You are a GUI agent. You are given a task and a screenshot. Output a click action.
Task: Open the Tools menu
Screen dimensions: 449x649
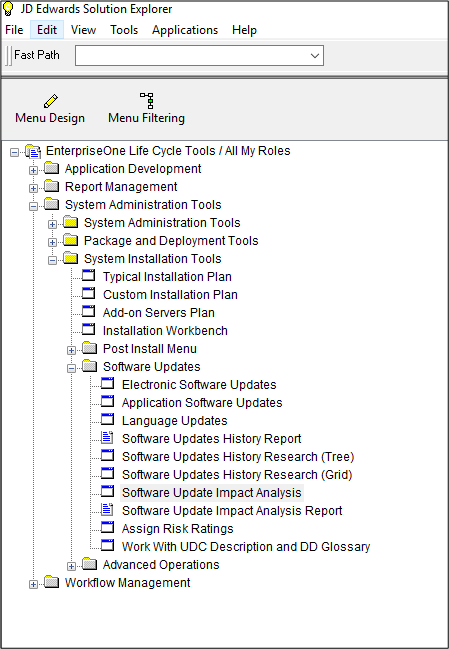pyautogui.click(x=124, y=30)
